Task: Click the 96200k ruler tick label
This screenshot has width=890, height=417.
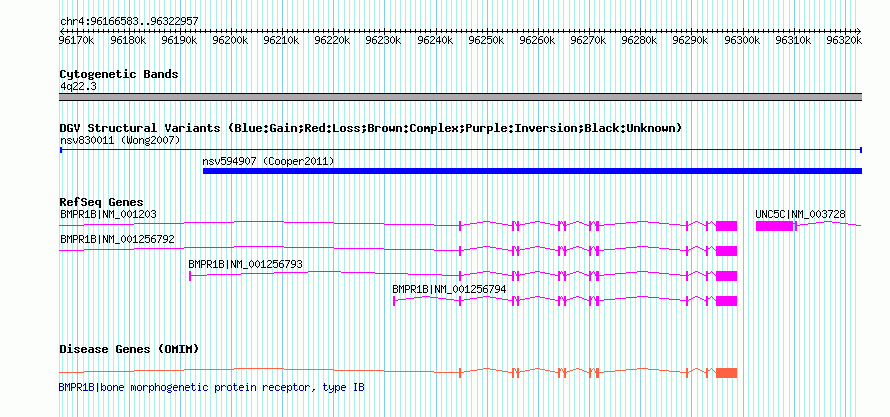Action: pyautogui.click(x=230, y=40)
